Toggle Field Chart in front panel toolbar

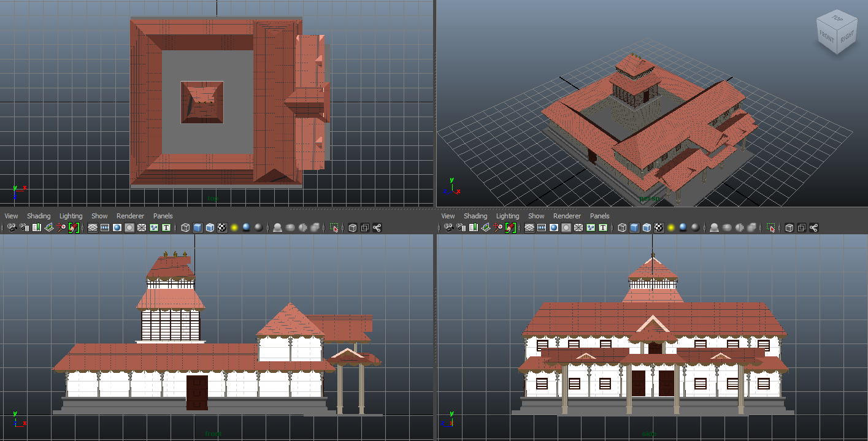coord(141,228)
